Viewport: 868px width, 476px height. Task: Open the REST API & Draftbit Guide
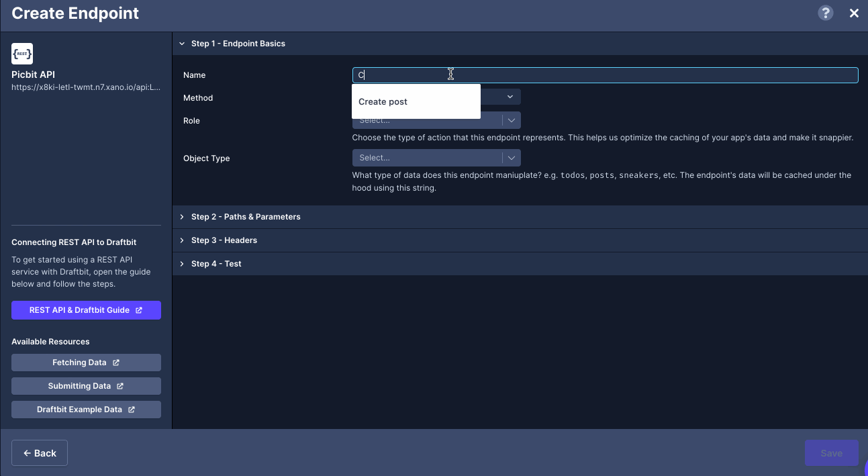coord(86,310)
